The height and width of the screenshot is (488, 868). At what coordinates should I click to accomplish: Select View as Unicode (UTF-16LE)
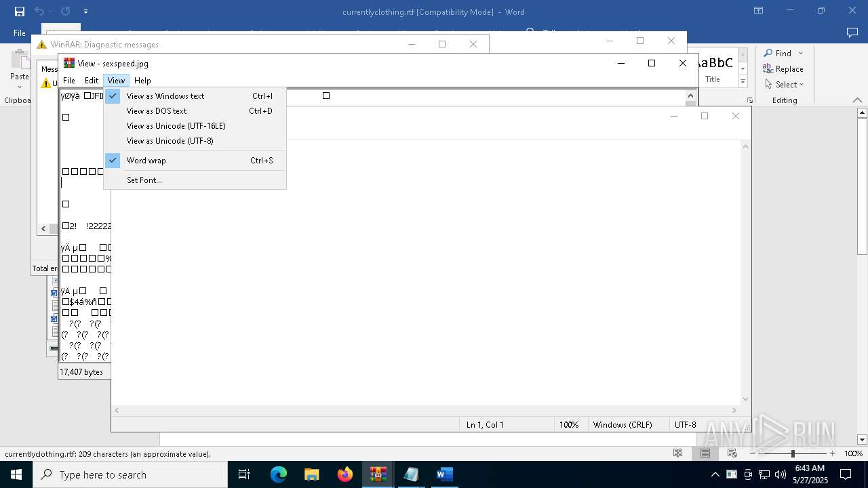click(195, 126)
